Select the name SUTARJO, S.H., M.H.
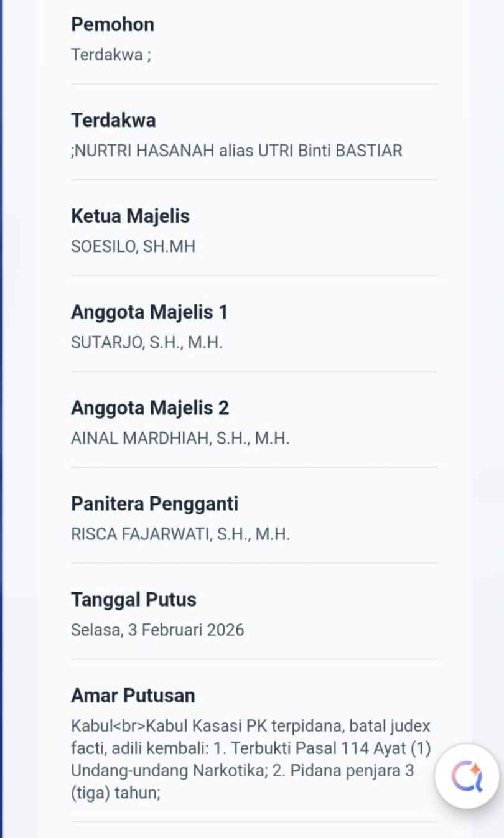The image size is (504, 838). pos(147,342)
